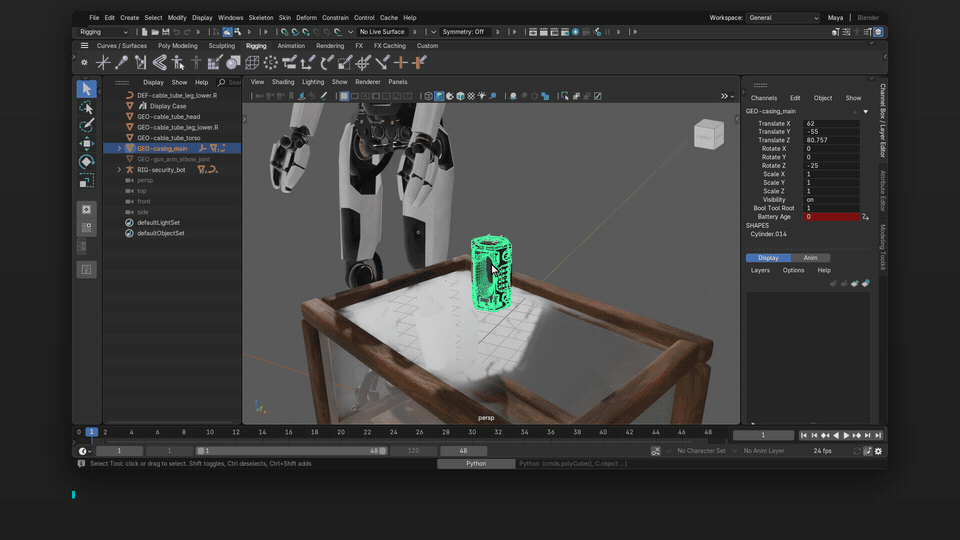Click the Create Joints shelf icon
Image resolution: width=960 pixels, height=540 pixels.
pos(122,62)
